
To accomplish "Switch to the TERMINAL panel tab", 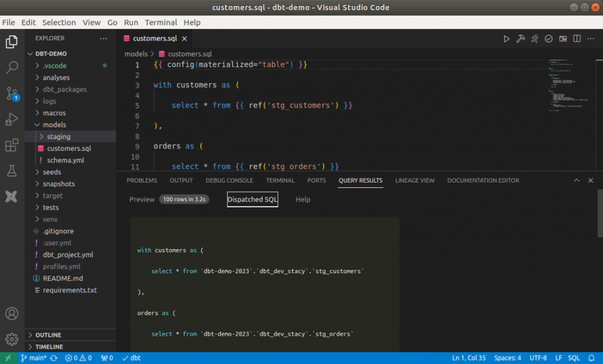I will 280,180.
